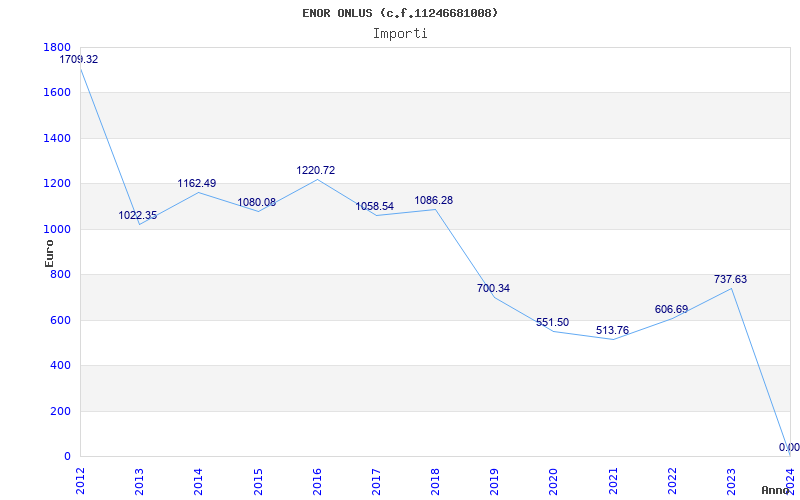Screen dimensions: 800x500
Task: Click the 400 y-axis tick label
Action: (x=60, y=366)
